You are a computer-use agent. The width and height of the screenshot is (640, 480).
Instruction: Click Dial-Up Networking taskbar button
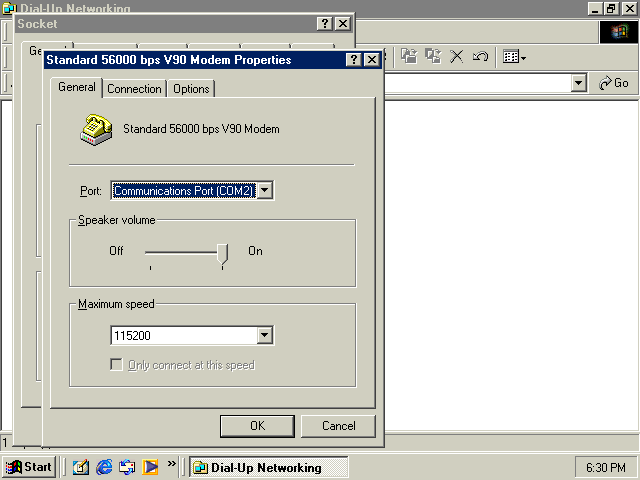269,467
